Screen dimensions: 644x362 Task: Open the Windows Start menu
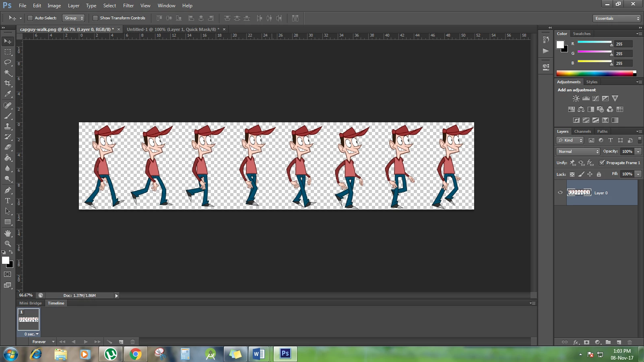[x=11, y=354]
